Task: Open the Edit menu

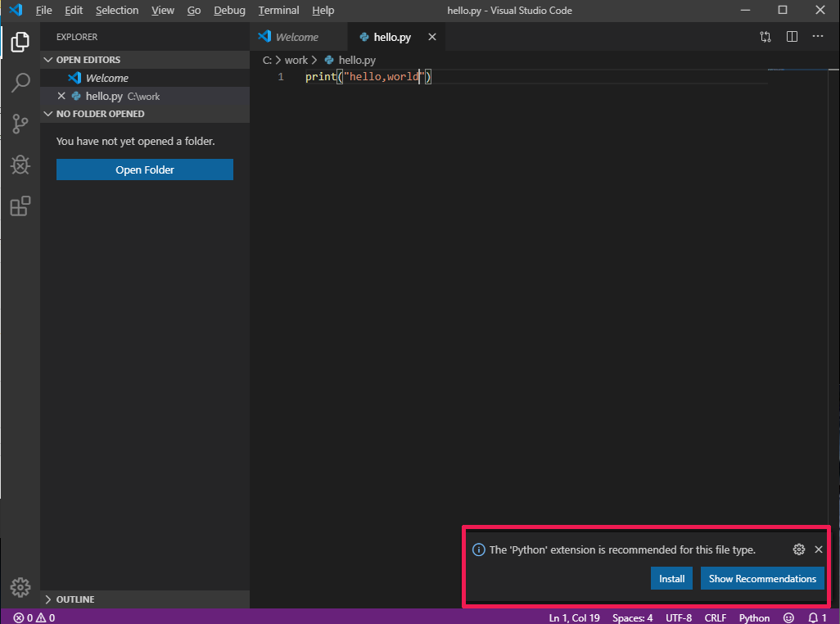Action: click(x=74, y=10)
